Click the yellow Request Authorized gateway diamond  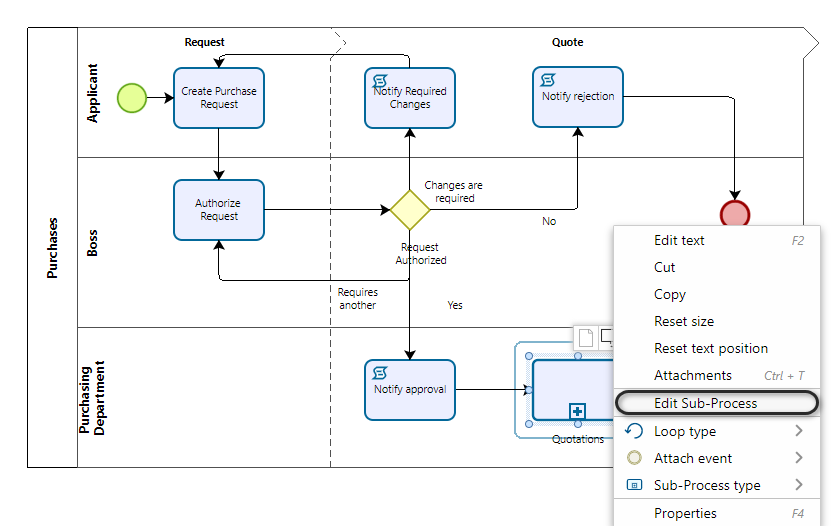tap(409, 210)
